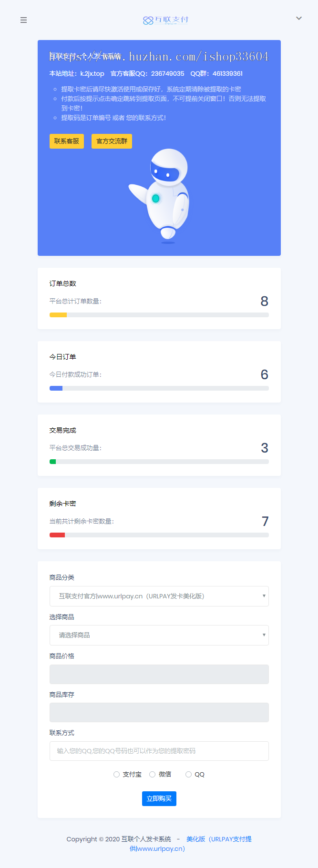318x868 pixels.
Task: Click the 联系方式 QQ input field
Action: tap(159, 751)
